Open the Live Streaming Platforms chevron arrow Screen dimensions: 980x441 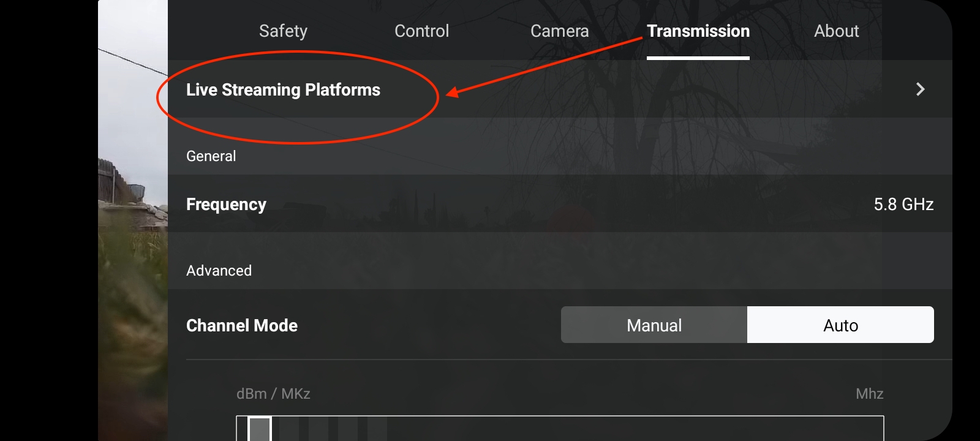pyautogui.click(x=920, y=89)
